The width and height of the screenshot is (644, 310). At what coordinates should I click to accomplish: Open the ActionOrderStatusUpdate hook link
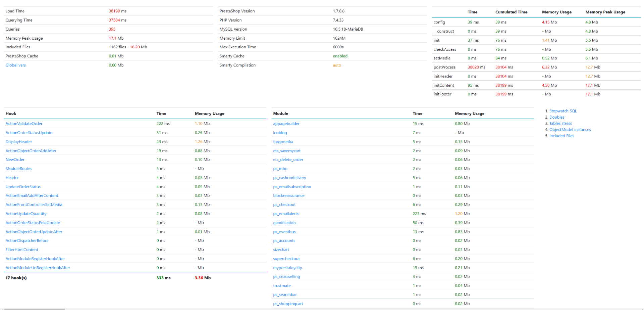[29, 133]
